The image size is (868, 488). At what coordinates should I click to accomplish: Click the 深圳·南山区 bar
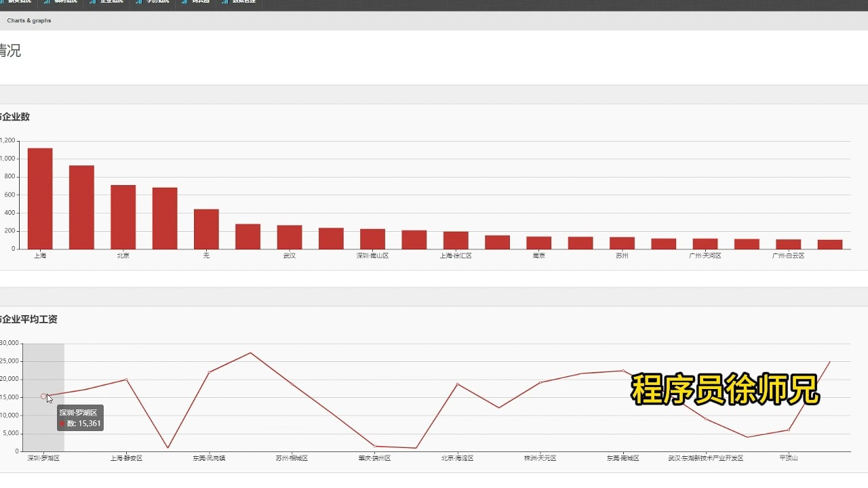point(372,239)
